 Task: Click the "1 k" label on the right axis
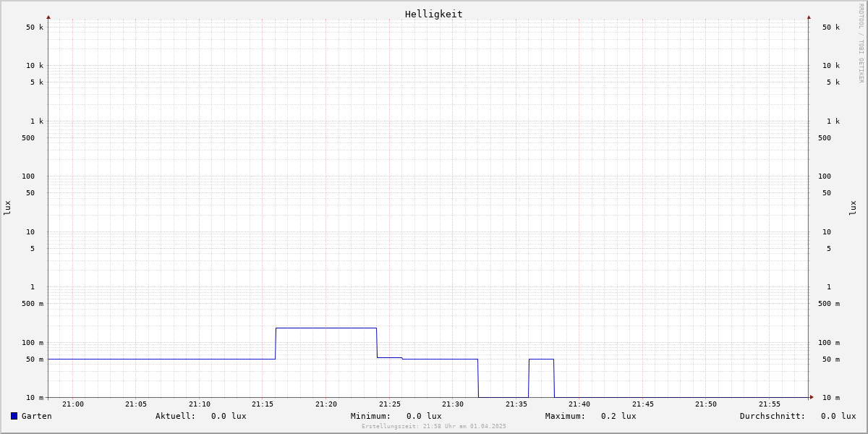[x=833, y=122]
